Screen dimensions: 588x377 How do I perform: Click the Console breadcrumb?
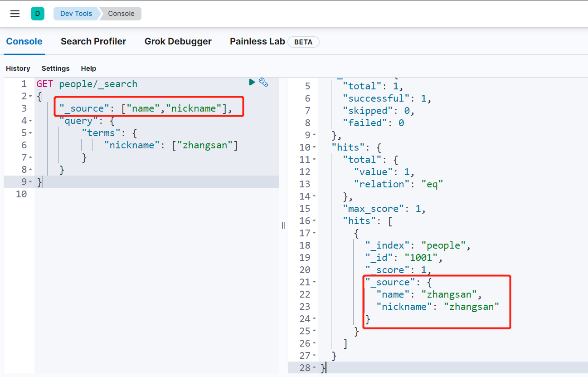pyautogui.click(x=121, y=14)
